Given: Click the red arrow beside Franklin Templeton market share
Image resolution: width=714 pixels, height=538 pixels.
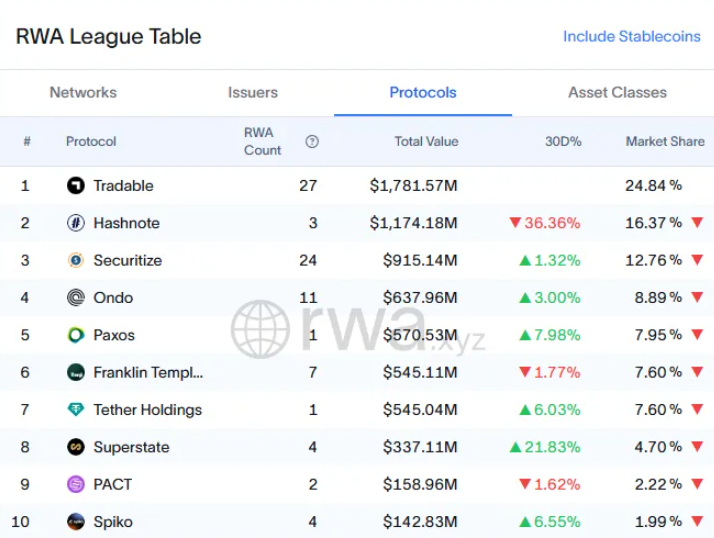Looking at the screenshot, I should [x=697, y=372].
